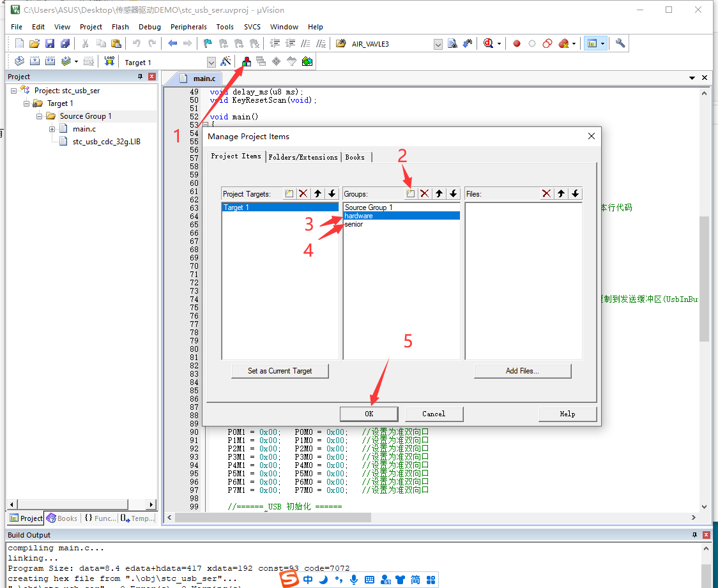This screenshot has width=718, height=588.
Task: Paste from clipboard toolbar icon
Action: [116, 43]
